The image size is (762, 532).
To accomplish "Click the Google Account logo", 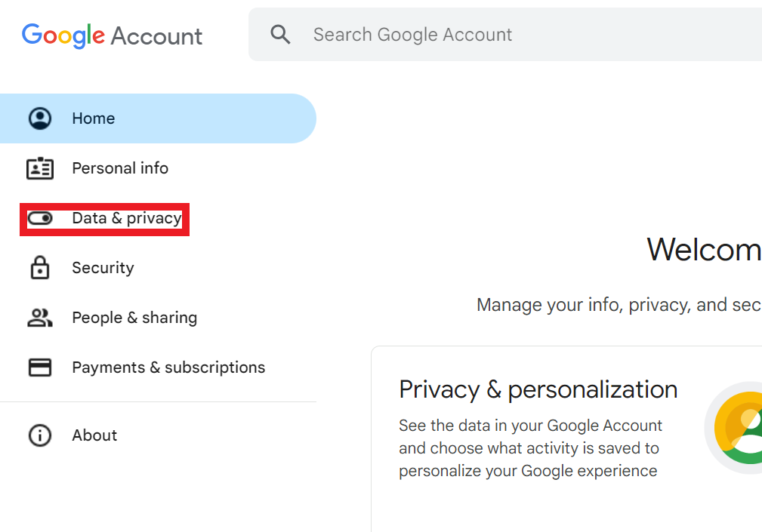I will [112, 35].
